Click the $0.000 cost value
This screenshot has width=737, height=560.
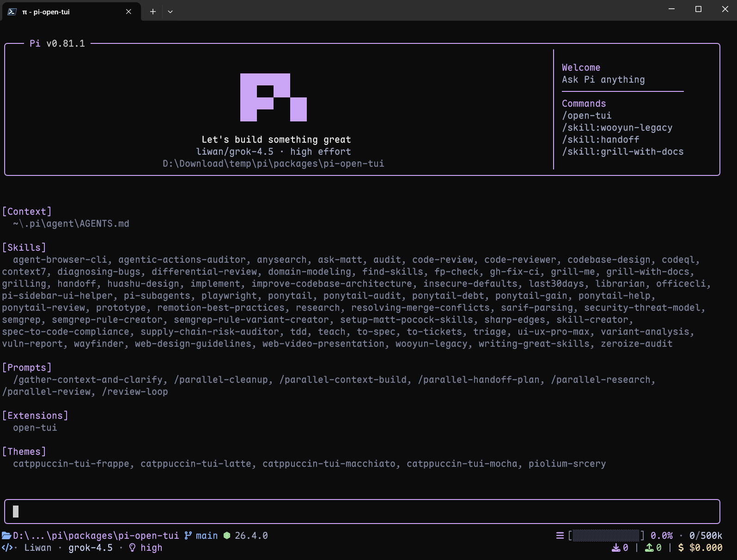pos(706,548)
